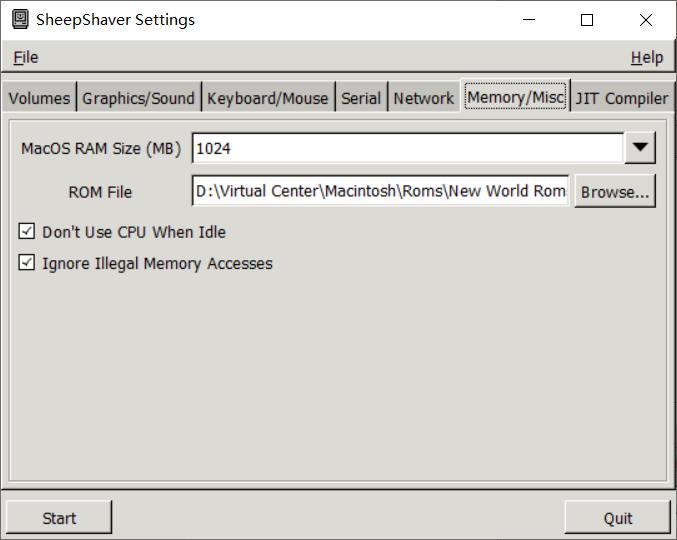Screen dimensions: 677x540
Task: Select the Serial tab
Action: [361, 98]
